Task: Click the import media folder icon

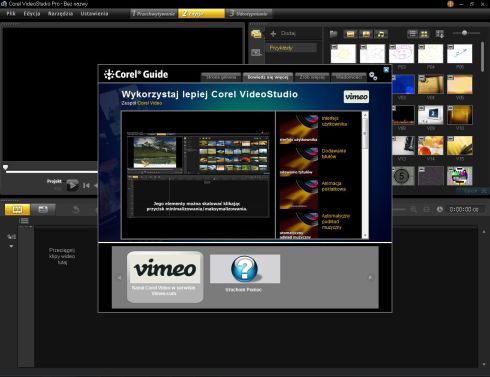Action: 333,34
